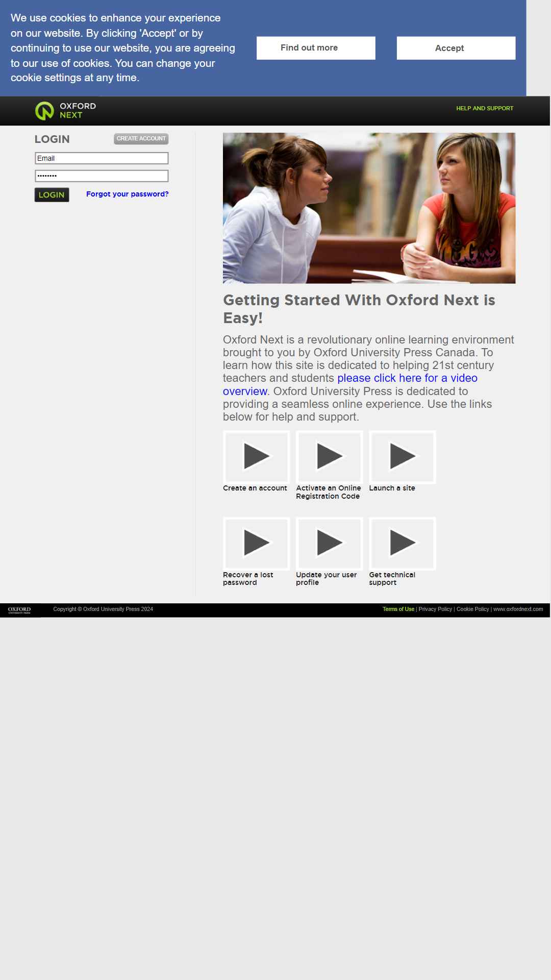Click the 'Launch a site' caption
The width and height of the screenshot is (551, 980).
pyautogui.click(x=392, y=488)
